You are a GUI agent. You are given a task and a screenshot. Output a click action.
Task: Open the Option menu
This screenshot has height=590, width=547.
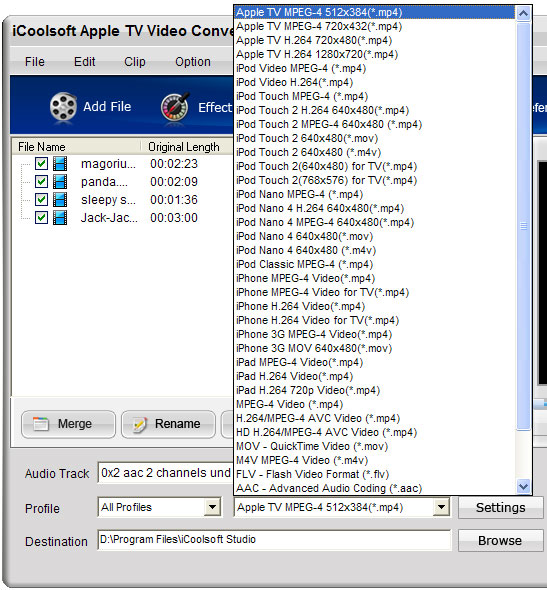[x=193, y=61]
